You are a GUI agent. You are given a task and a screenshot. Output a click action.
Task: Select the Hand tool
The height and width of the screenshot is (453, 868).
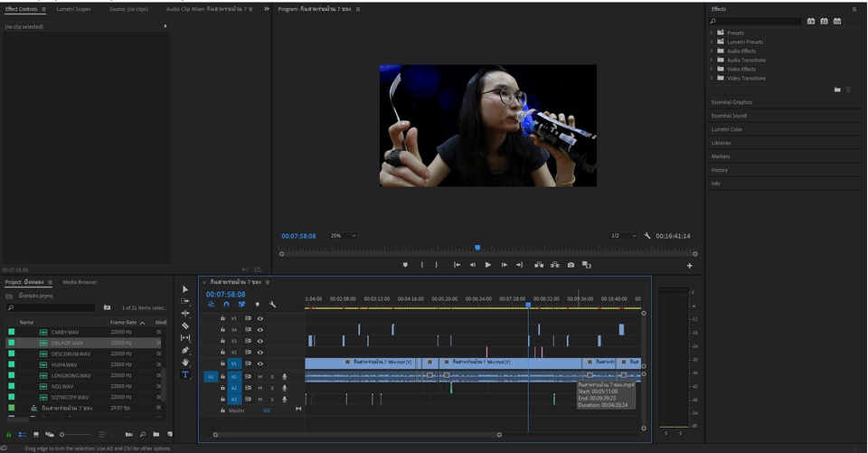click(185, 363)
